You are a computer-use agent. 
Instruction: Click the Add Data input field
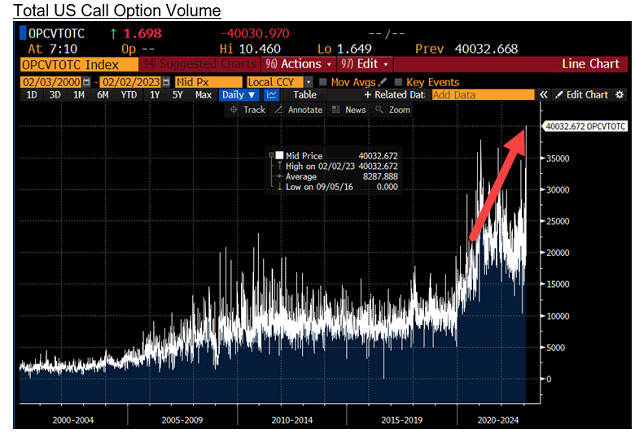coord(483,95)
